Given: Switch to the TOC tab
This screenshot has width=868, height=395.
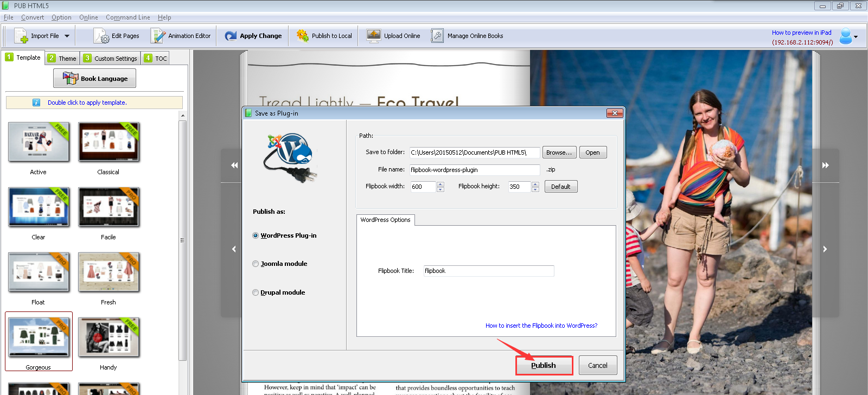Looking at the screenshot, I should (x=155, y=58).
